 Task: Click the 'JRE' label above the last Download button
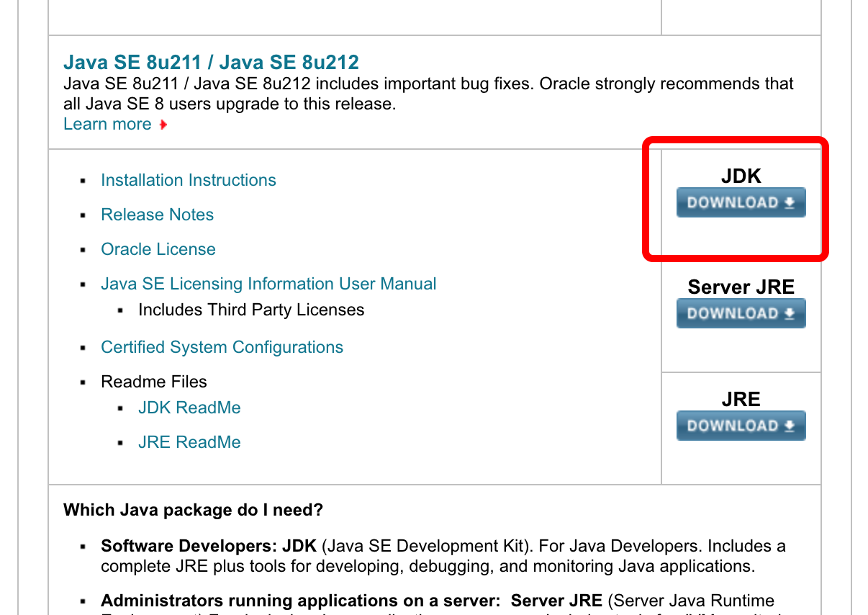741,400
